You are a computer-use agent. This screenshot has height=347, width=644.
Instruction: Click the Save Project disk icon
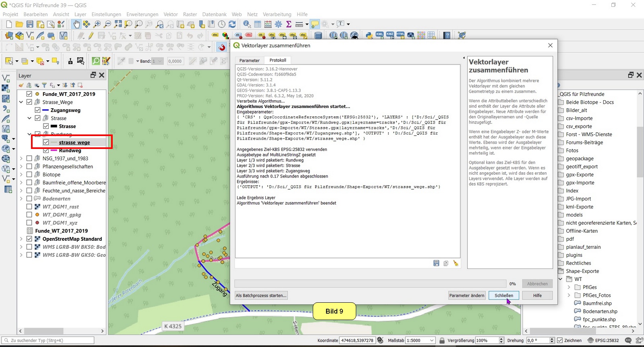pos(30,25)
